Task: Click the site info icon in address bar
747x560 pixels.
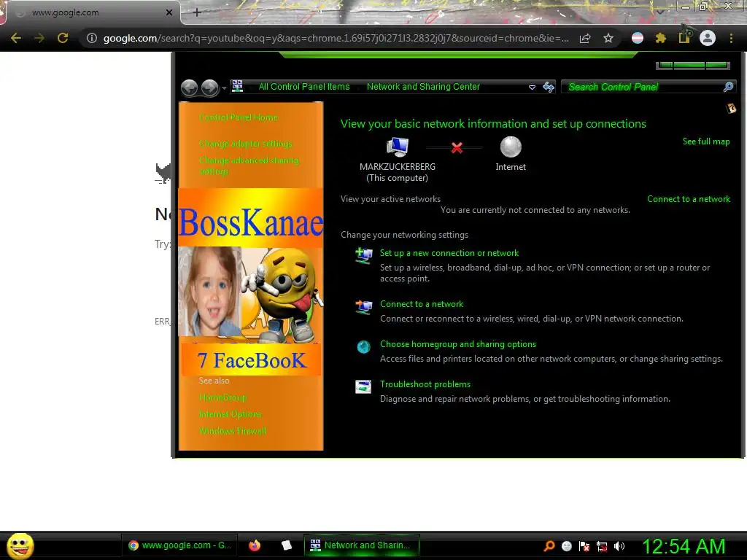Action: tap(91, 38)
